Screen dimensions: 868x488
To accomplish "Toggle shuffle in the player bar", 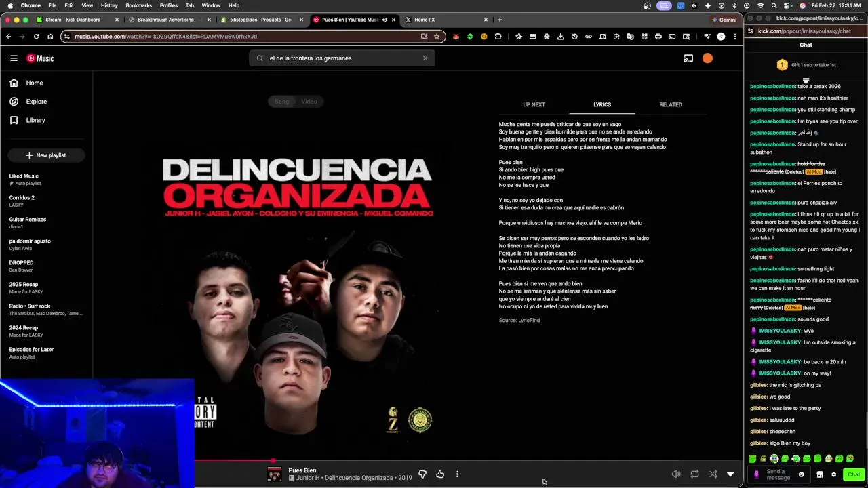I will click(713, 474).
